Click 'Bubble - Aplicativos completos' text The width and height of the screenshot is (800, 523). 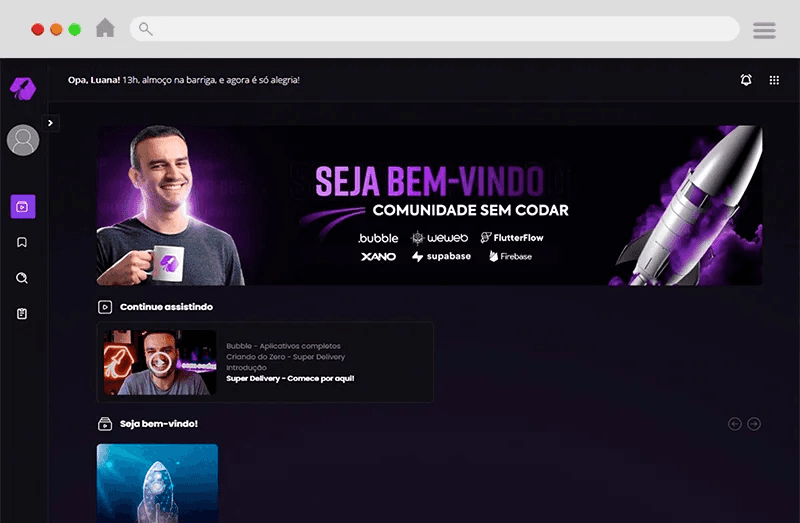tap(283, 346)
